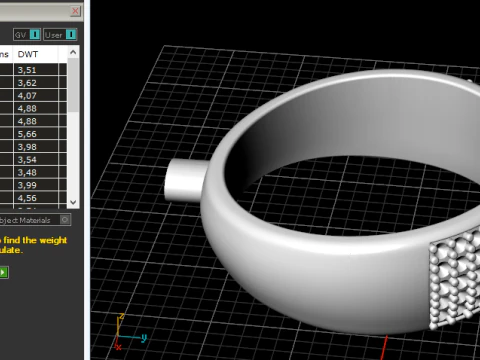Screen dimensions: 480x360
Task: Select the 4,56 DWT cell
Action: click(36, 198)
